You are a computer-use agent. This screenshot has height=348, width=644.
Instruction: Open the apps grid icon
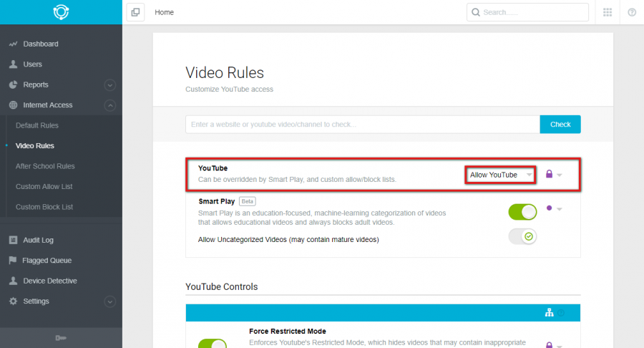tap(607, 12)
